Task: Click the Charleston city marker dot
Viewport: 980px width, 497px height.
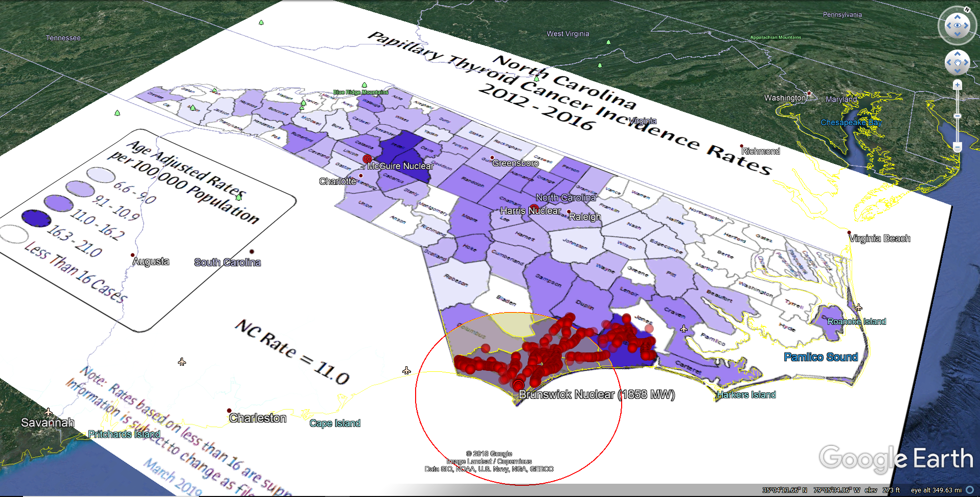Action: point(229,411)
